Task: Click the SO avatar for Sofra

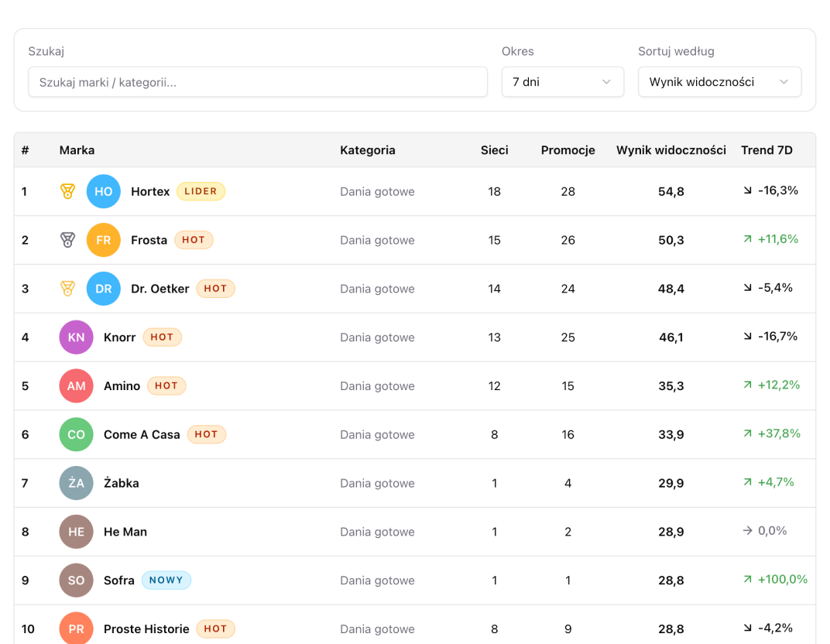Action: click(76, 581)
